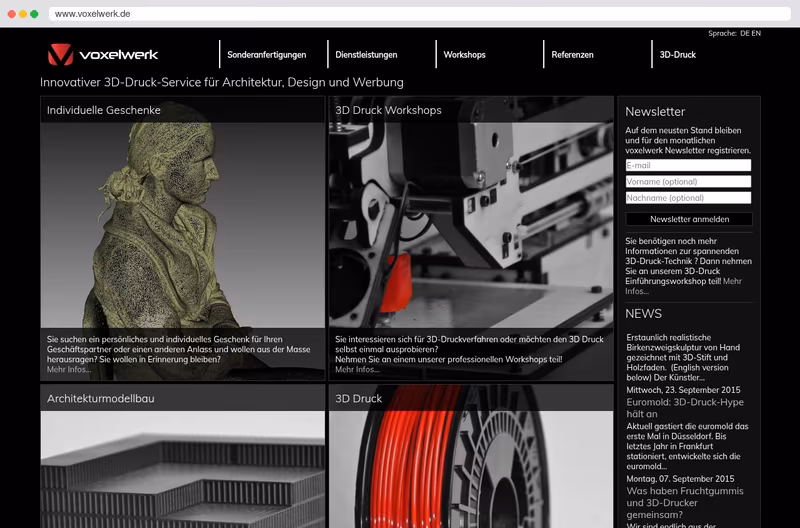The height and width of the screenshot is (528, 800).
Task: Click the date Montag, 07. September 2015
Action: (x=680, y=479)
